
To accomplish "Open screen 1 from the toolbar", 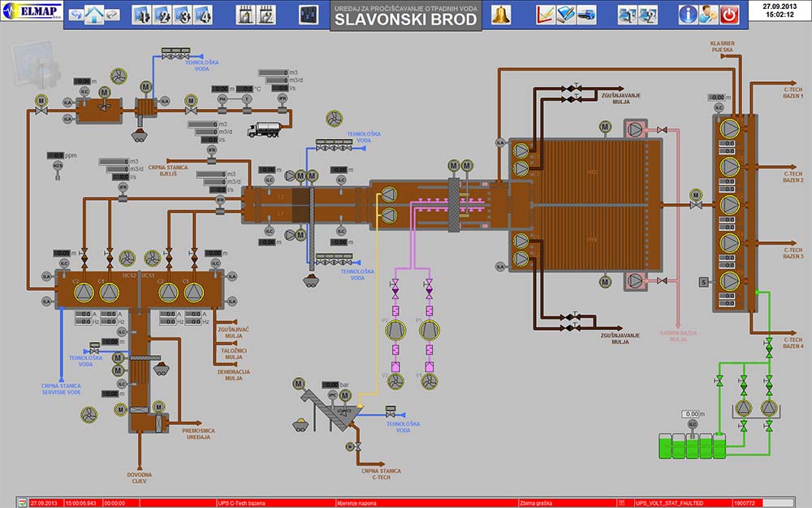I will tap(140, 14).
